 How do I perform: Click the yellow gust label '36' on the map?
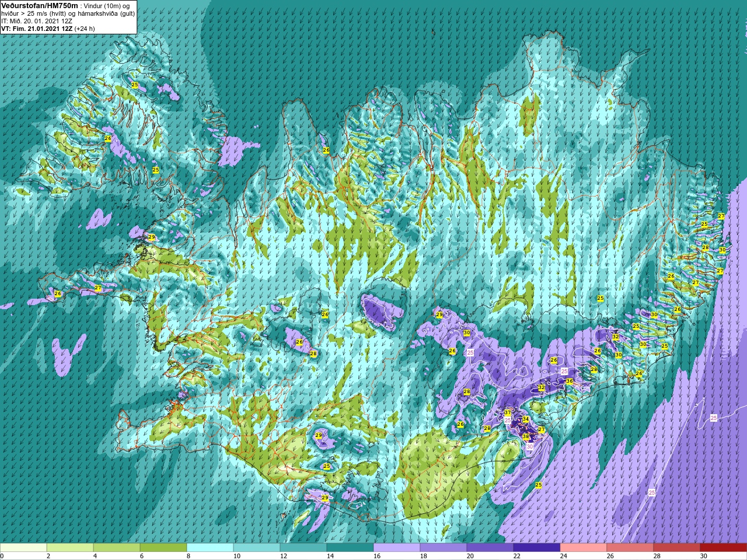pos(569,381)
